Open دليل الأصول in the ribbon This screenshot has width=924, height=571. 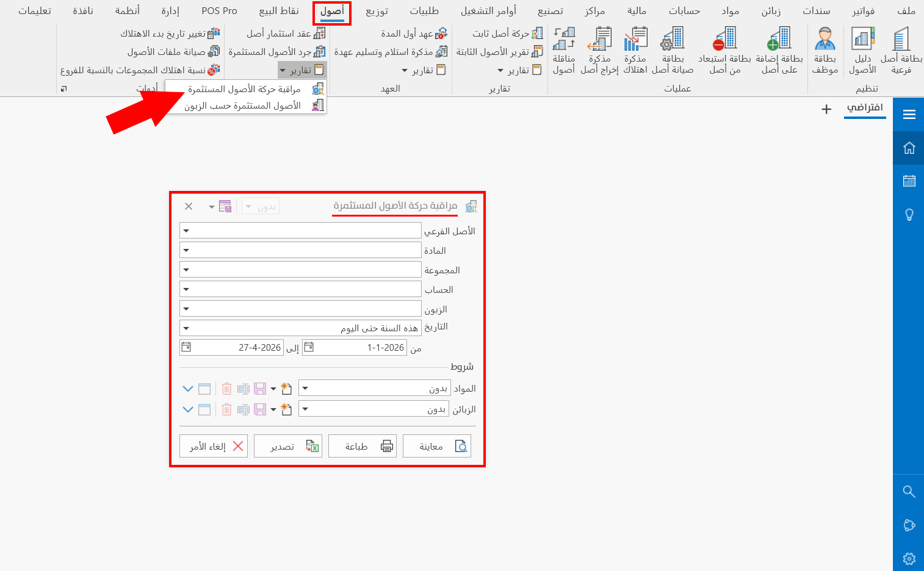coord(862,51)
